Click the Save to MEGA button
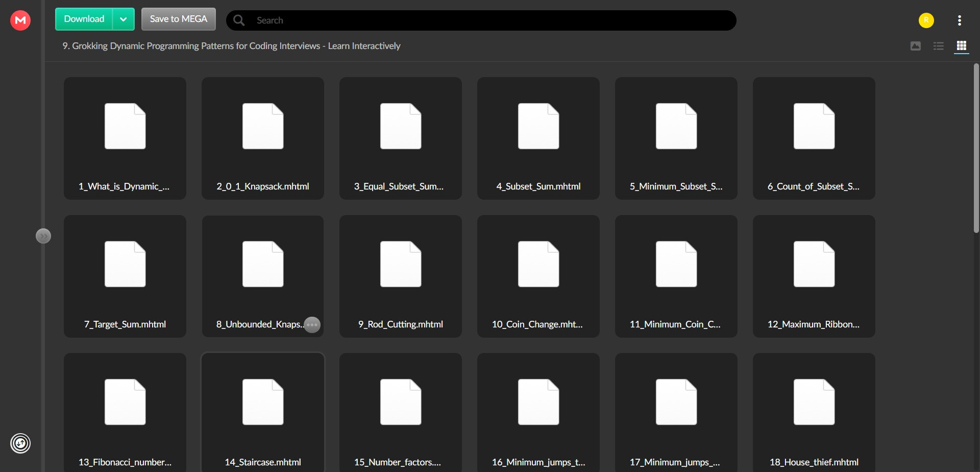 pos(179,19)
